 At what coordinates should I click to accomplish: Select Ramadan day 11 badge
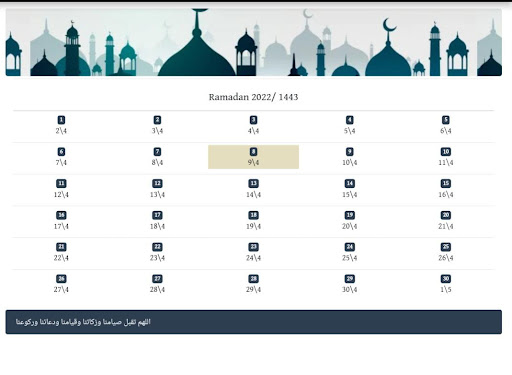coord(61,183)
